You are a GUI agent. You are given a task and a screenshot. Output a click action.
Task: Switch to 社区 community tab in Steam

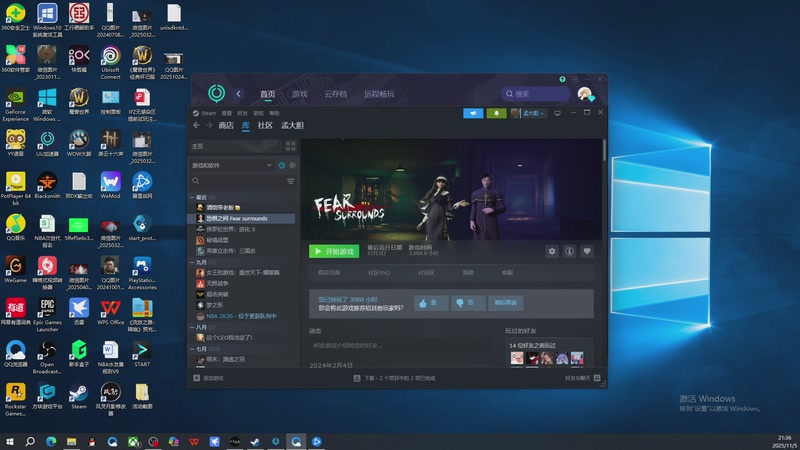click(x=265, y=125)
